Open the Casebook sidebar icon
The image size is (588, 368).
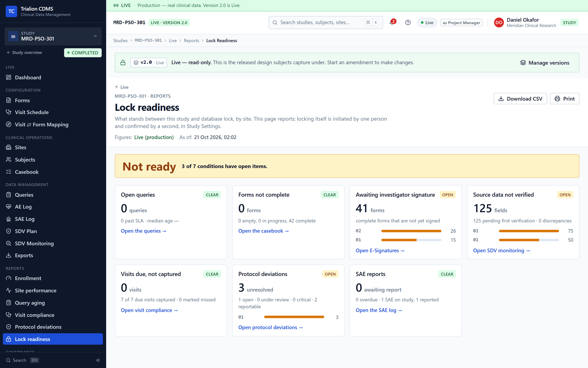pos(9,172)
